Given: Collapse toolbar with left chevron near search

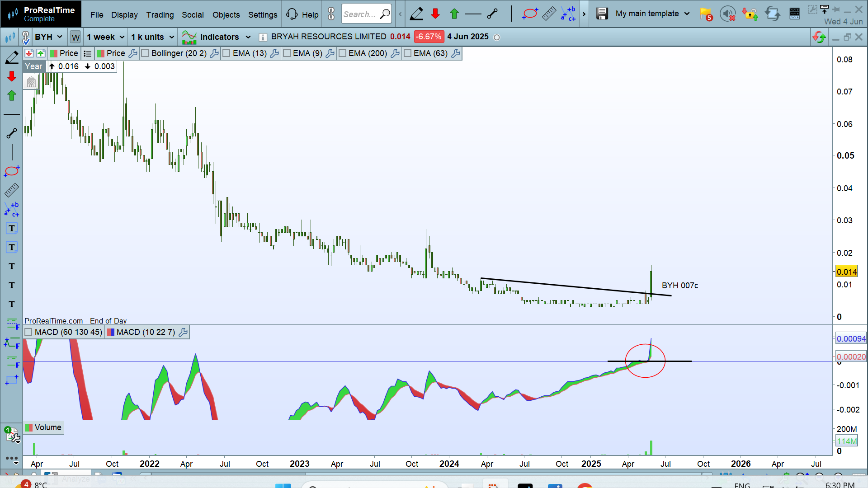Looking at the screenshot, I should click(x=400, y=14).
